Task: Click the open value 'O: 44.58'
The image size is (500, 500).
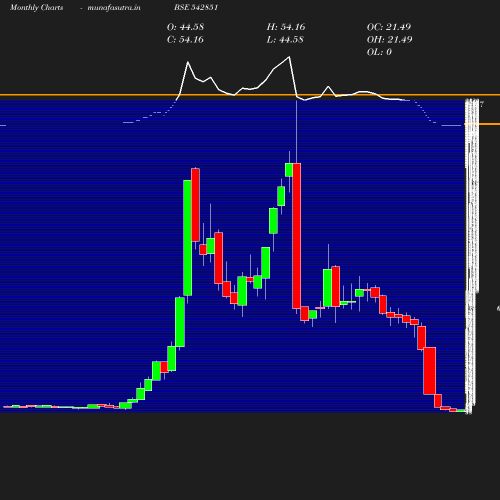Action: (185, 27)
